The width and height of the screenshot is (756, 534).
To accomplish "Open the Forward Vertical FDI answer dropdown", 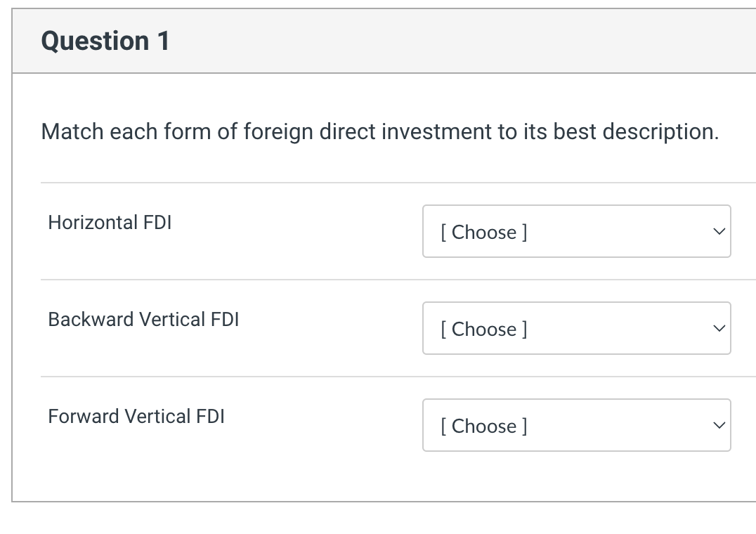I will pos(576,425).
